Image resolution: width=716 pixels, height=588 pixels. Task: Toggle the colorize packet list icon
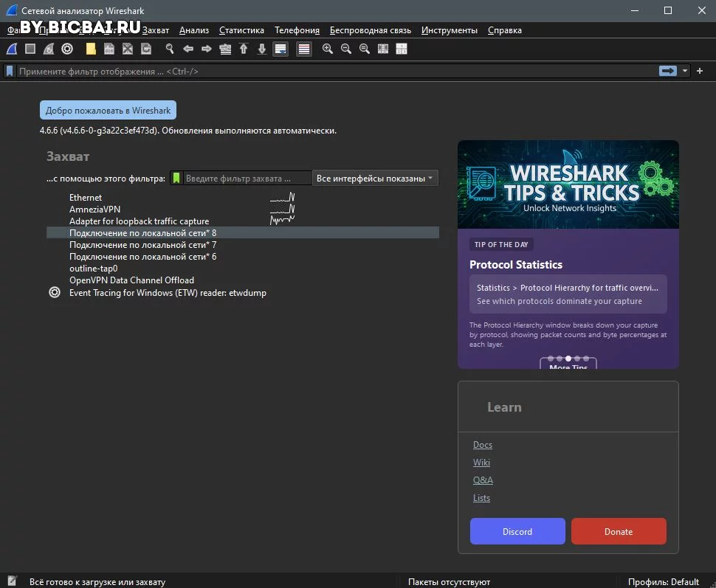click(x=303, y=49)
